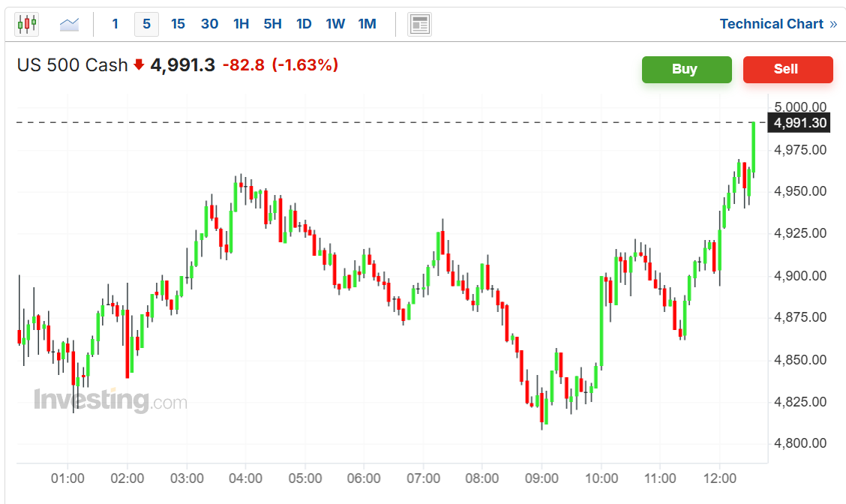Open the Technical Chart link

778,24
